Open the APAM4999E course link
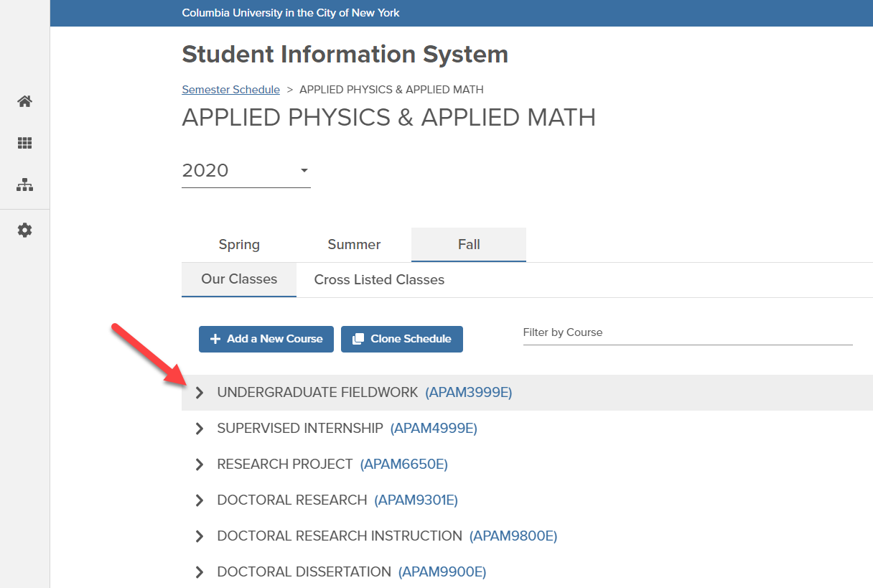This screenshot has width=873, height=588. tap(434, 429)
